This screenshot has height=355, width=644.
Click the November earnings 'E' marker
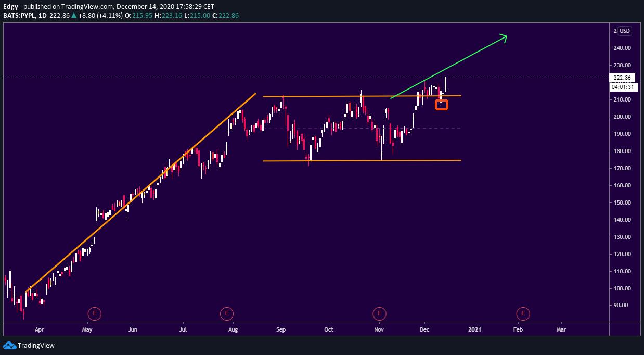coord(379,313)
